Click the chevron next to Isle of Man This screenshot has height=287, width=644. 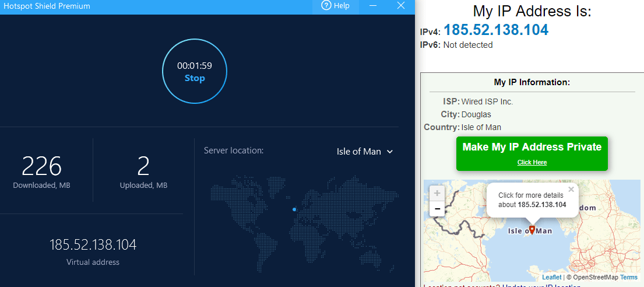(390, 152)
